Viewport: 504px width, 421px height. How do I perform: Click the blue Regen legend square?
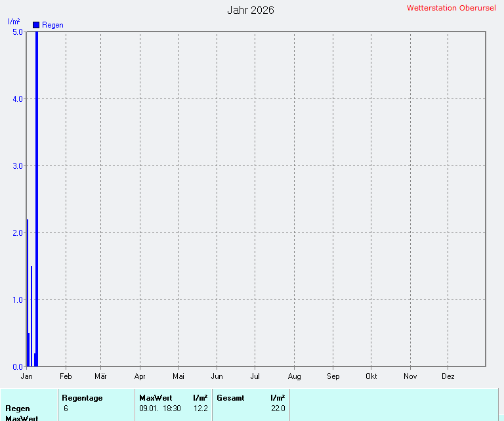36,25
